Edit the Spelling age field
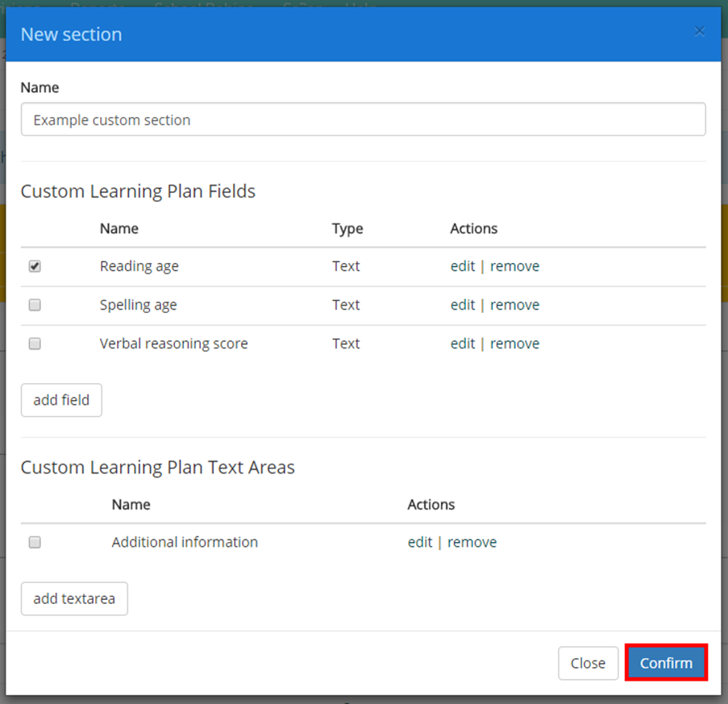 click(x=462, y=304)
